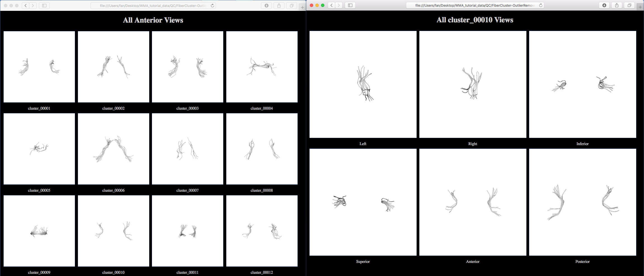The height and width of the screenshot is (276, 644).
Task: Click the 'Anterior' view label
Action: click(x=473, y=261)
